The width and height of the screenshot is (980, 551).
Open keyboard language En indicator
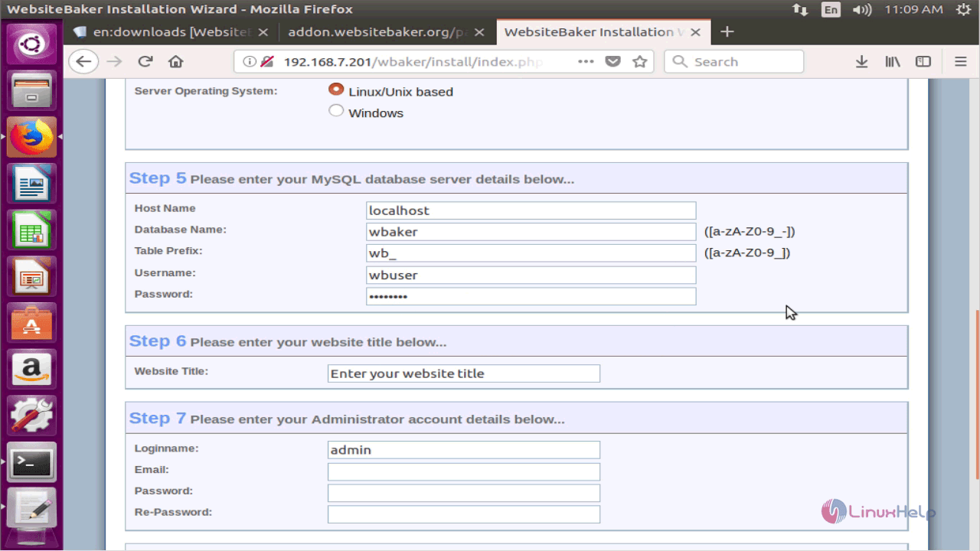pos(831,9)
